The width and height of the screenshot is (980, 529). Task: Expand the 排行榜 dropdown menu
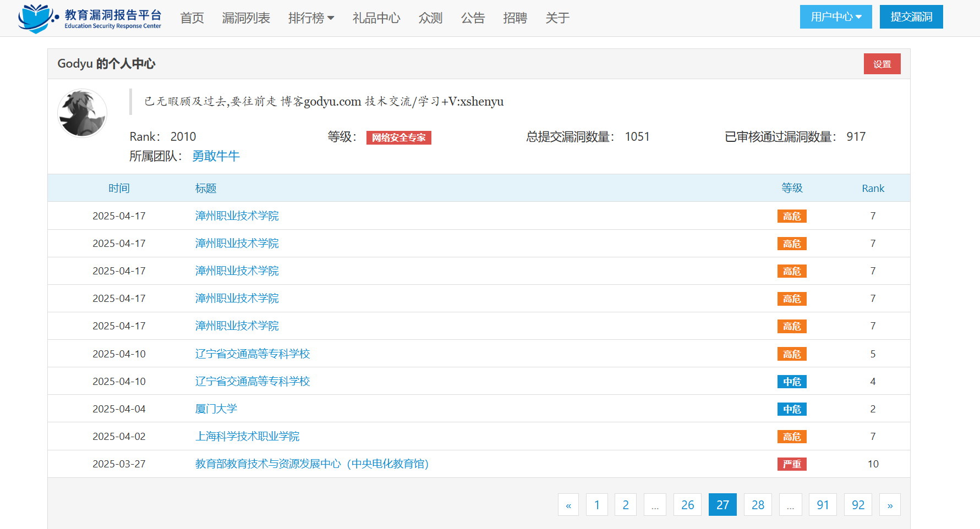[311, 18]
